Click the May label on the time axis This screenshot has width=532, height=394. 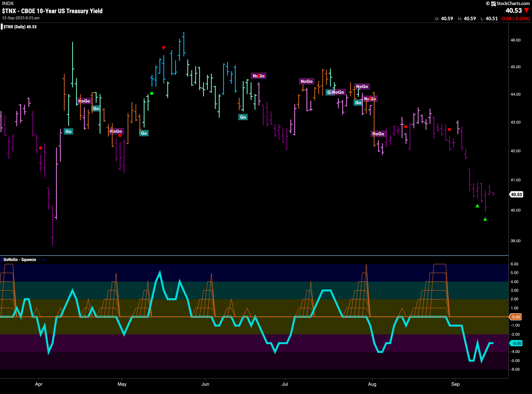point(122,384)
